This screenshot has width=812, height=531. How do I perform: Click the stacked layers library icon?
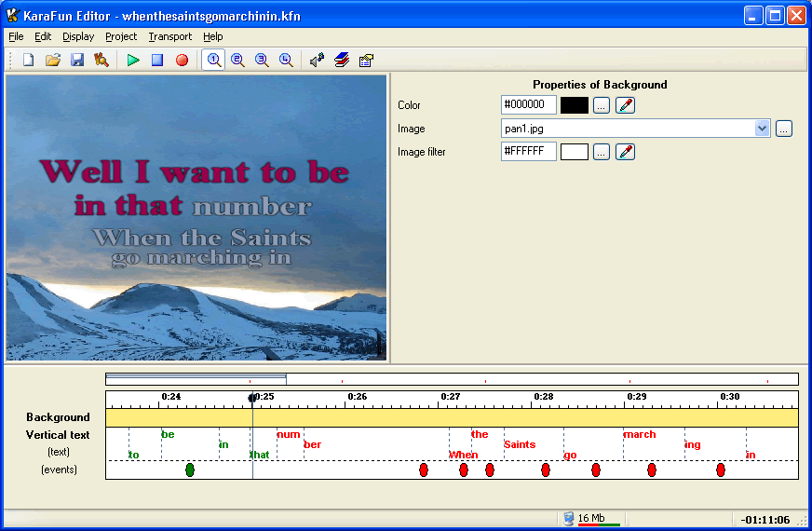(x=342, y=60)
